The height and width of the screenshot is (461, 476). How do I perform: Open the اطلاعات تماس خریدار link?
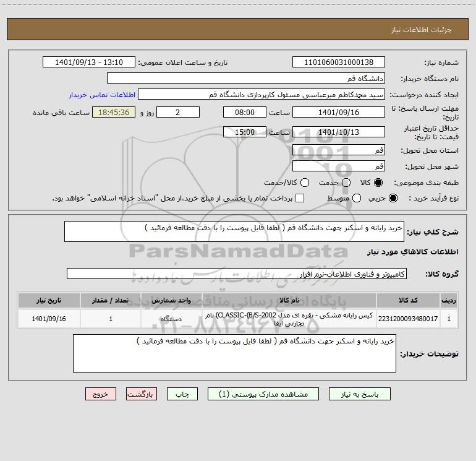point(102,95)
